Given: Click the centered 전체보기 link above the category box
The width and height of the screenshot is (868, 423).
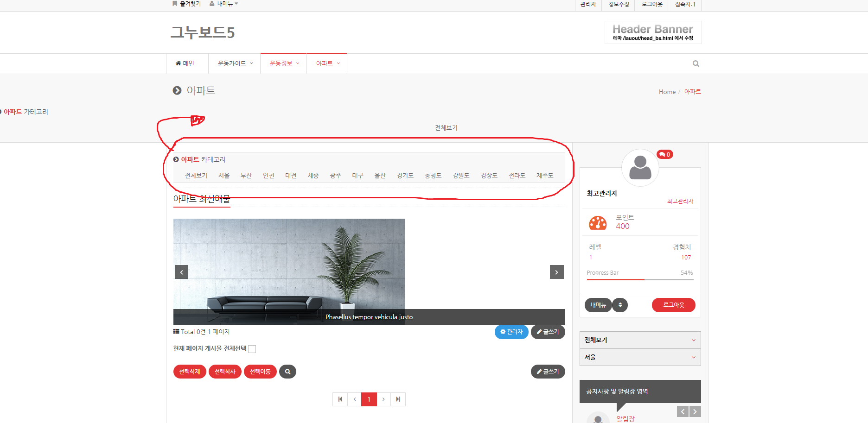Looking at the screenshot, I should pos(446,128).
